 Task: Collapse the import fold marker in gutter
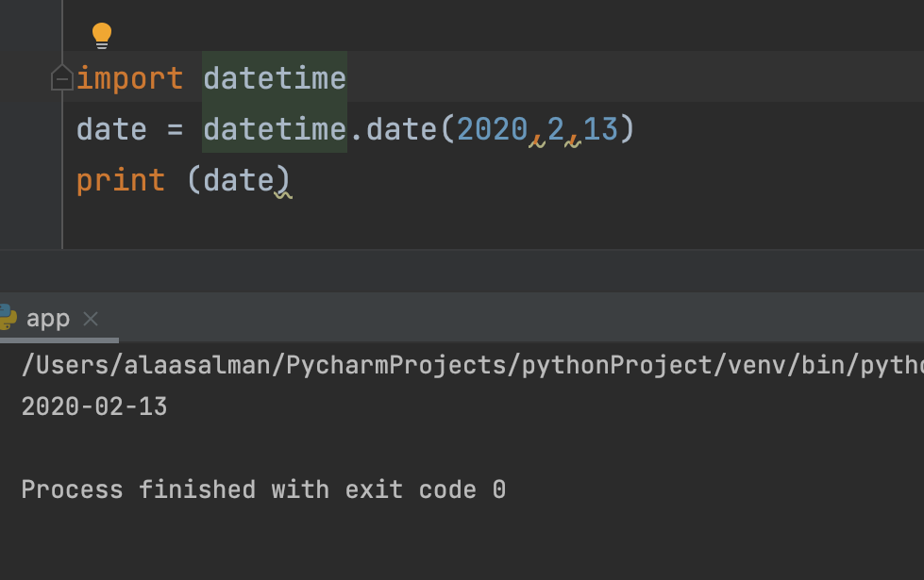62,78
